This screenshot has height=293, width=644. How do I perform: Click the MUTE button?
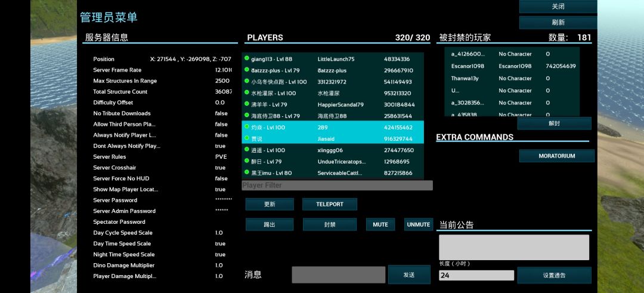(380, 224)
